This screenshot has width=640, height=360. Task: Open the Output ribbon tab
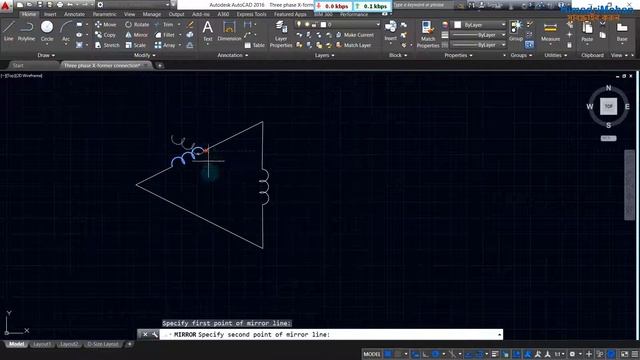[176, 14]
